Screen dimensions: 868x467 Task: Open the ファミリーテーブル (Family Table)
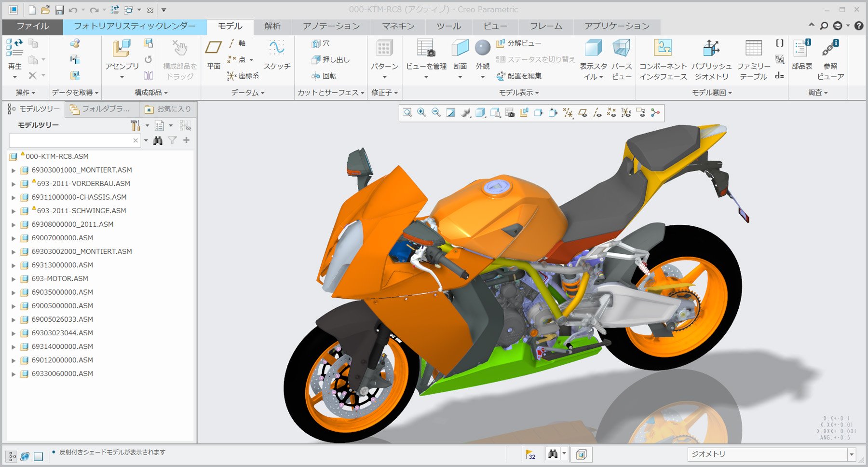click(x=754, y=59)
